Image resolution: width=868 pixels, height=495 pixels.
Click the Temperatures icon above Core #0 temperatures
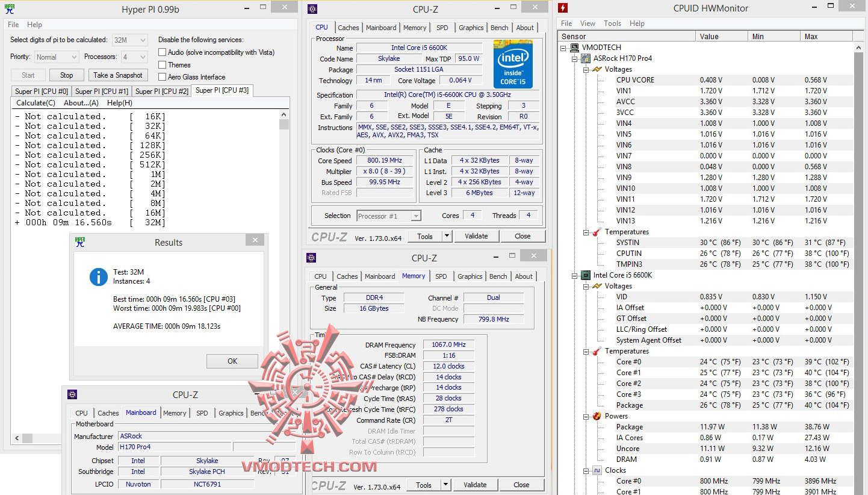[x=597, y=351]
